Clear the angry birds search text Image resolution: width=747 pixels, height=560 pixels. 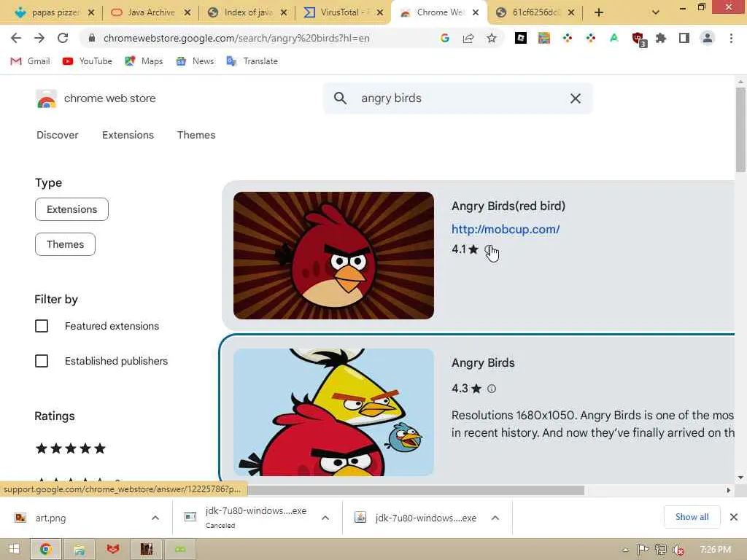tap(575, 98)
